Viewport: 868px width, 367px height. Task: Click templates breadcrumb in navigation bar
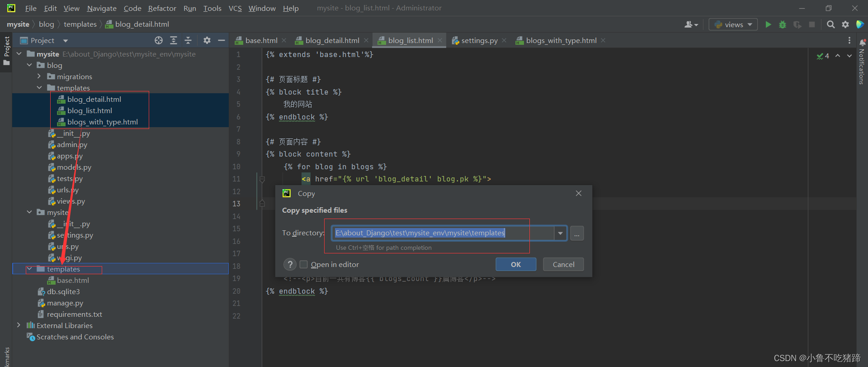(80, 24)
